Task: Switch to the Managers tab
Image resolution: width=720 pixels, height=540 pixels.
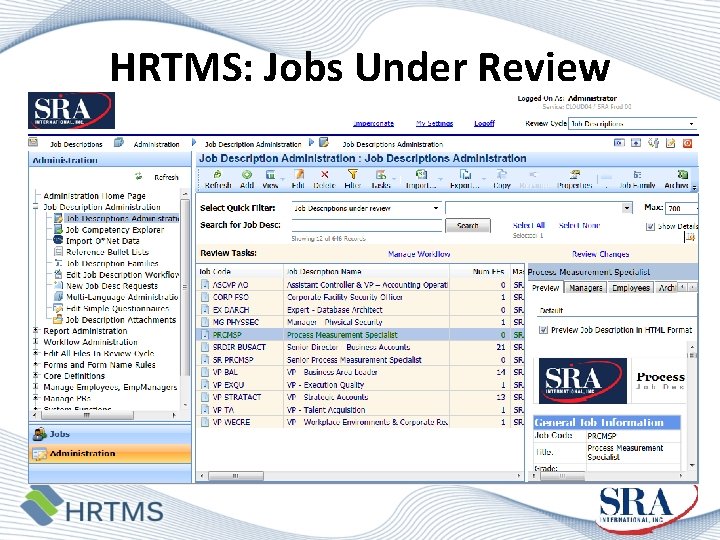Action: pyautogui.click(x=585, y=288)
